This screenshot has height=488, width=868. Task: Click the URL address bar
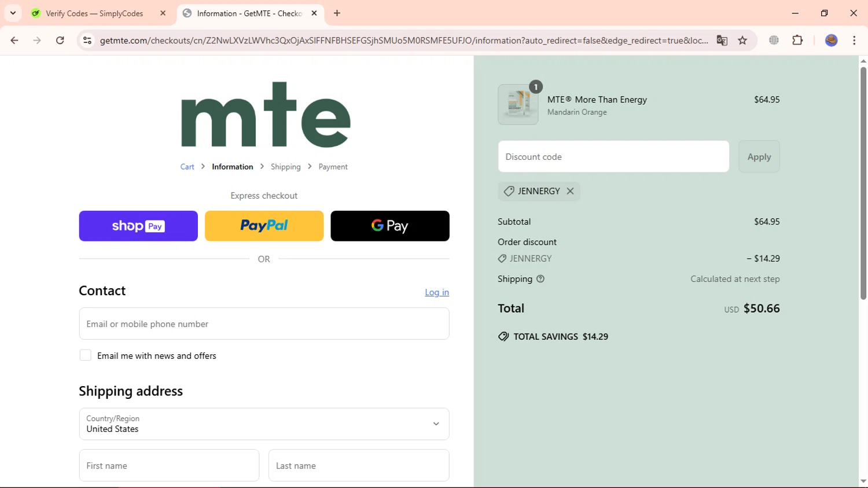click(403, 41)
